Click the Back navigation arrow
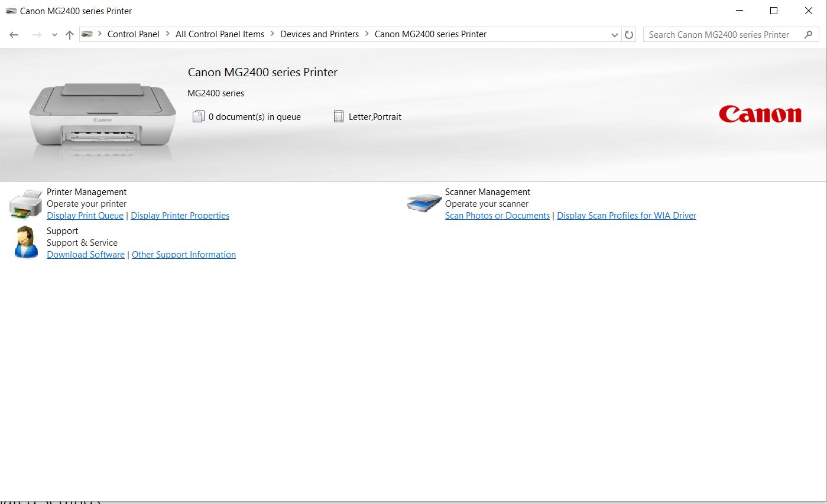 tap(14, 35)
